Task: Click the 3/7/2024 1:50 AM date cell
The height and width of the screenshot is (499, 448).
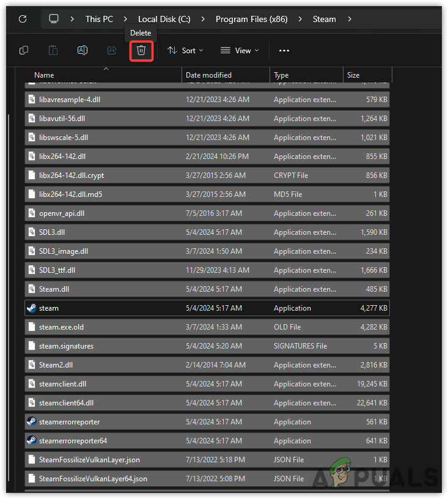Action: [x=214, y=251]
